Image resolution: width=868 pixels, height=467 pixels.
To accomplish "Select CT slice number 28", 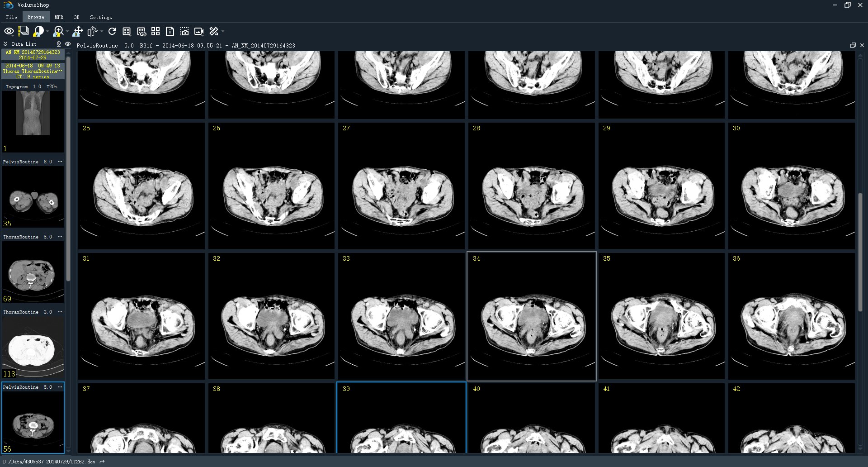I will pyautogui.click(x=532, y=186).
